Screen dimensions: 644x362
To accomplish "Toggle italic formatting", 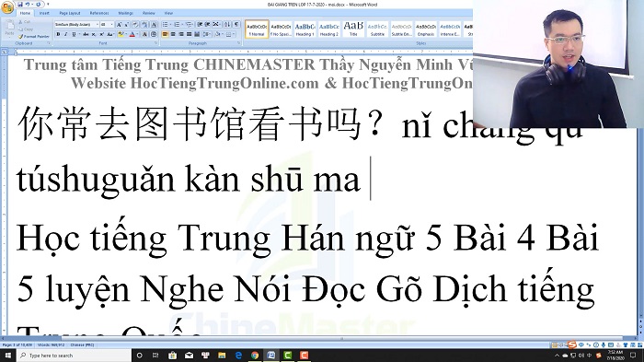I will 65,34.
